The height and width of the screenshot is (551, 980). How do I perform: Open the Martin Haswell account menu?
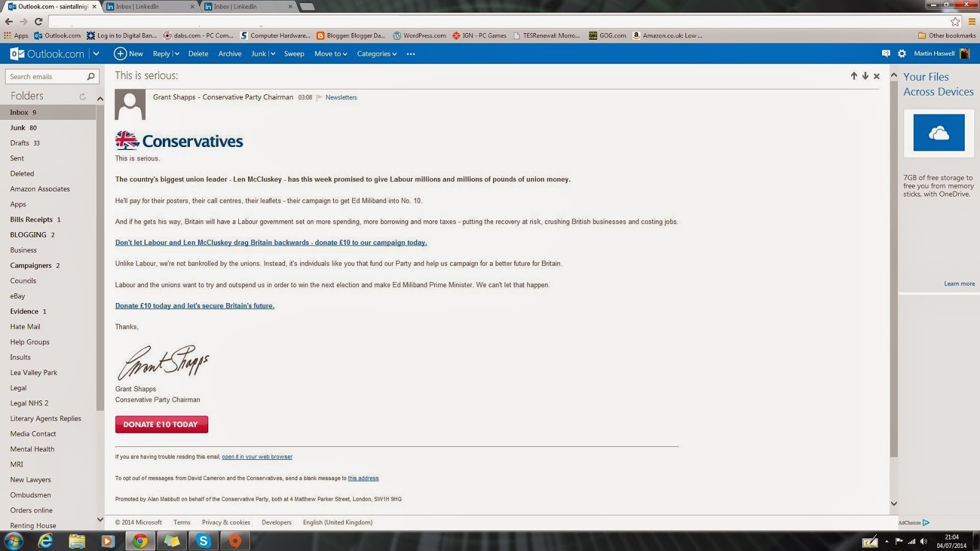click(x=941, y=54)
